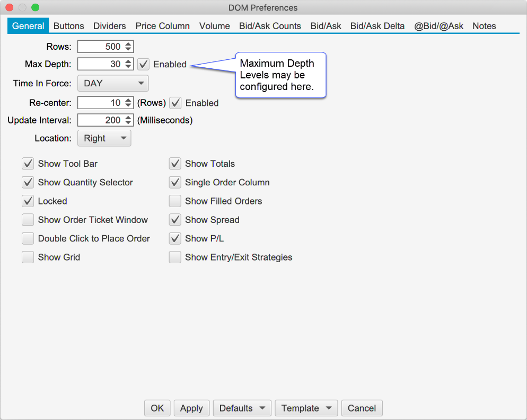
Task: Click into the Update Interval field
Action: click(101, 120)
